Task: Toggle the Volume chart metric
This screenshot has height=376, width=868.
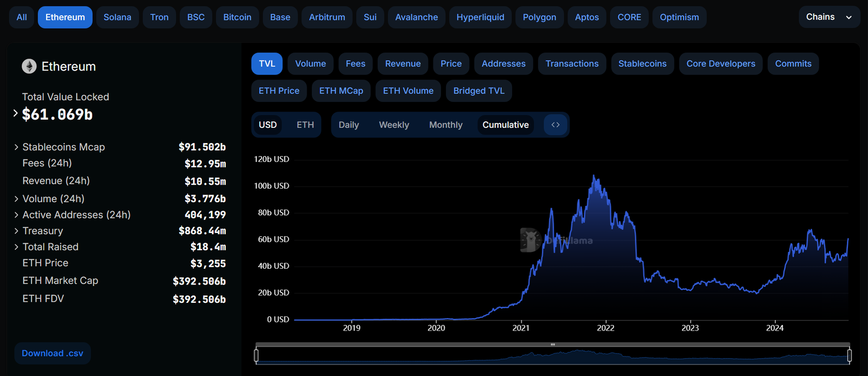Action: pos(310,63)
